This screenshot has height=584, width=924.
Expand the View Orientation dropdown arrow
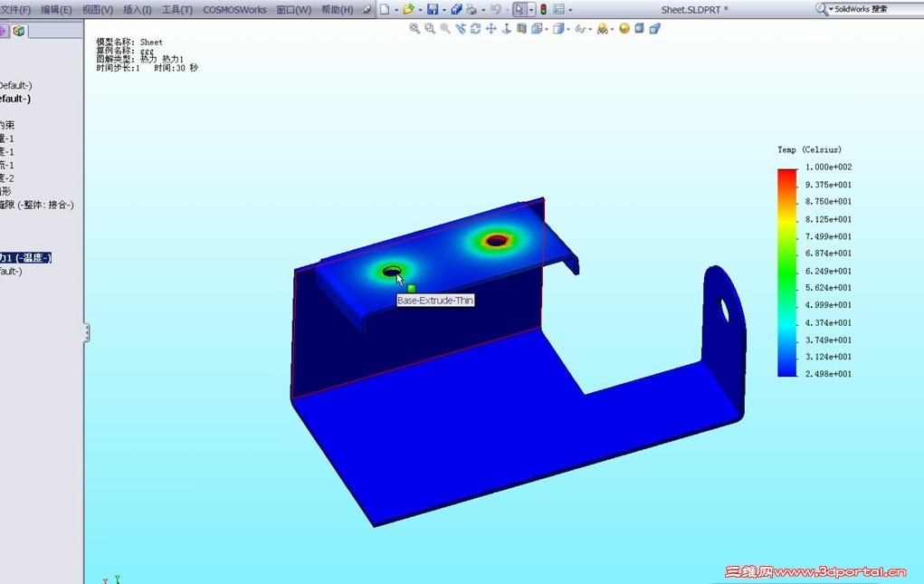(x=547, y=29)
